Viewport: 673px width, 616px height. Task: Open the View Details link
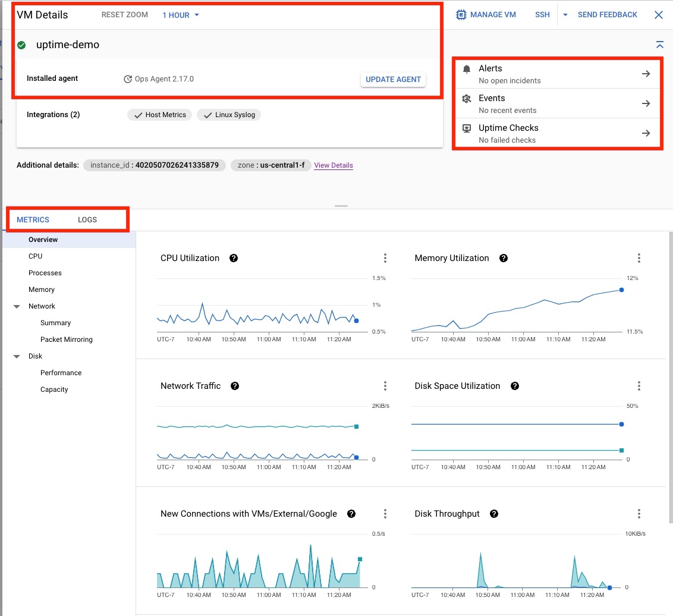pos(333,165)
